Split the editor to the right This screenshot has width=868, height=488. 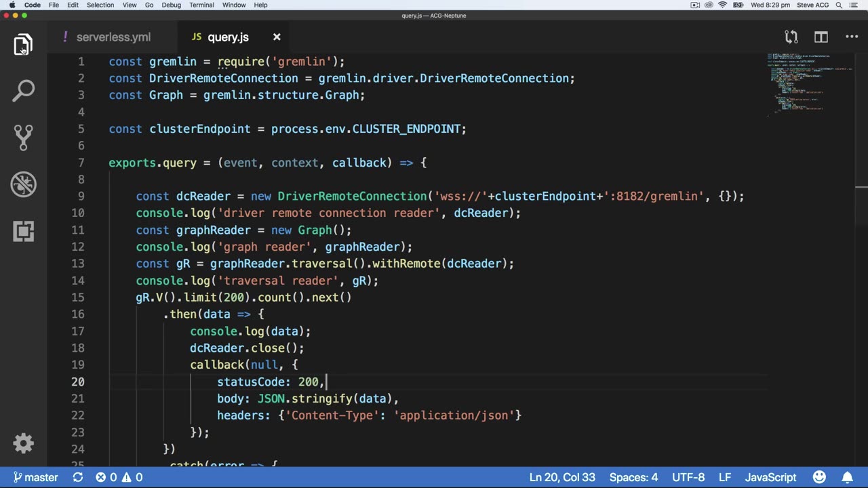[821, 37]
